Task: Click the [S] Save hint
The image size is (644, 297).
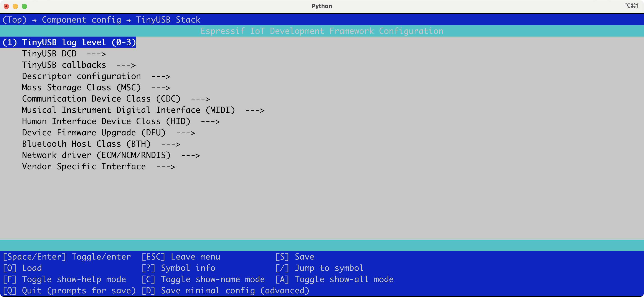Action: click(295, 257)
